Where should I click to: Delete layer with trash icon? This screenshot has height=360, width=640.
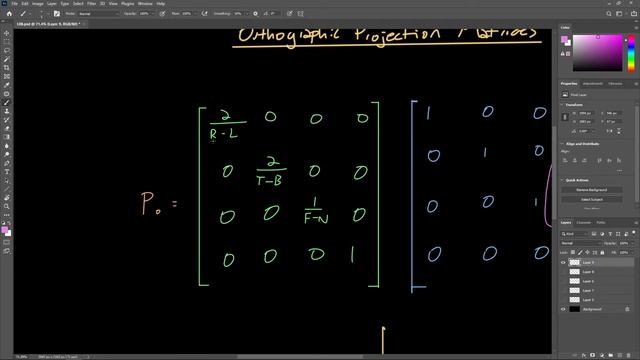629,356
